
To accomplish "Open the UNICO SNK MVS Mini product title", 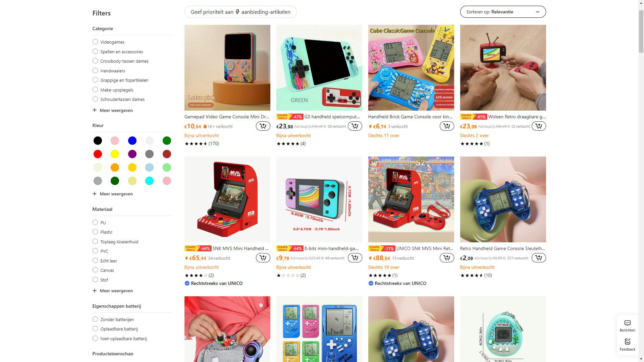I will click(x=425, y=248).
